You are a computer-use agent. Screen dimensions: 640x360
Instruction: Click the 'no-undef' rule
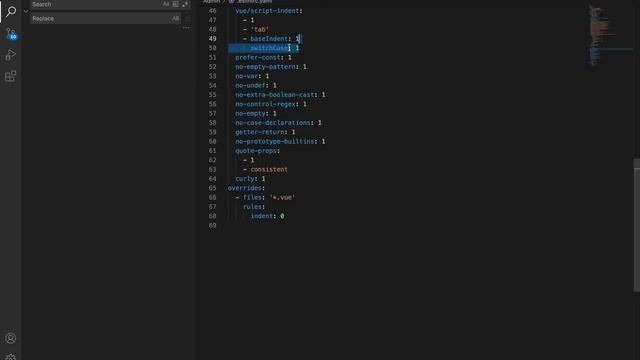tap(250, 86)
